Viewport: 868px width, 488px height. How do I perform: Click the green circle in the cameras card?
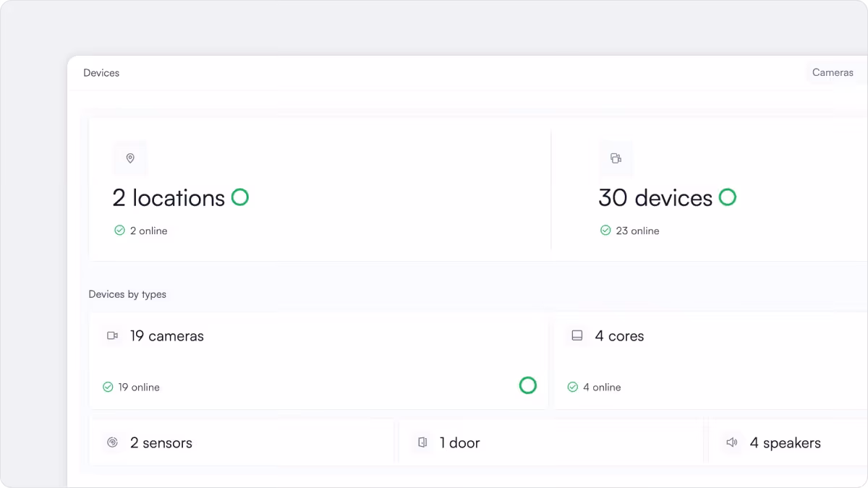(528, 385)
